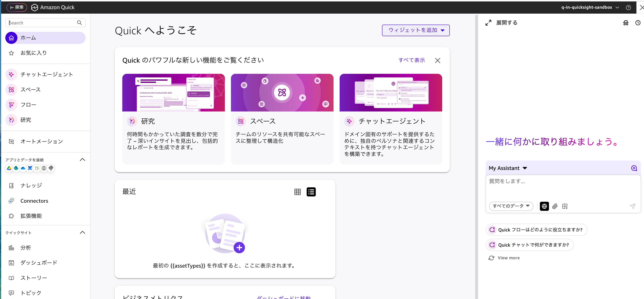Click the search magnifier icon in sidebar
The width and height of the screenshot is (644, 299).
click(x=80, y=23)
